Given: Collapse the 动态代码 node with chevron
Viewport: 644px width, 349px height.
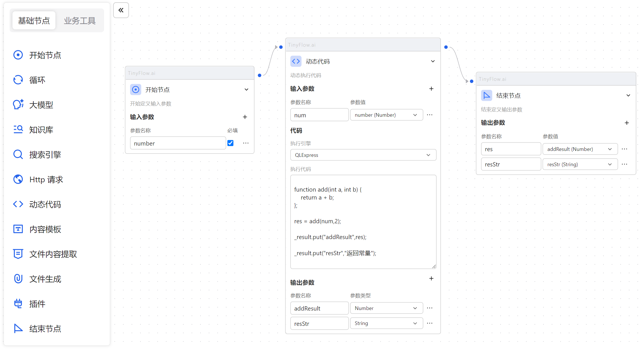Looking at the screenshot, I should tap(433, 61).
